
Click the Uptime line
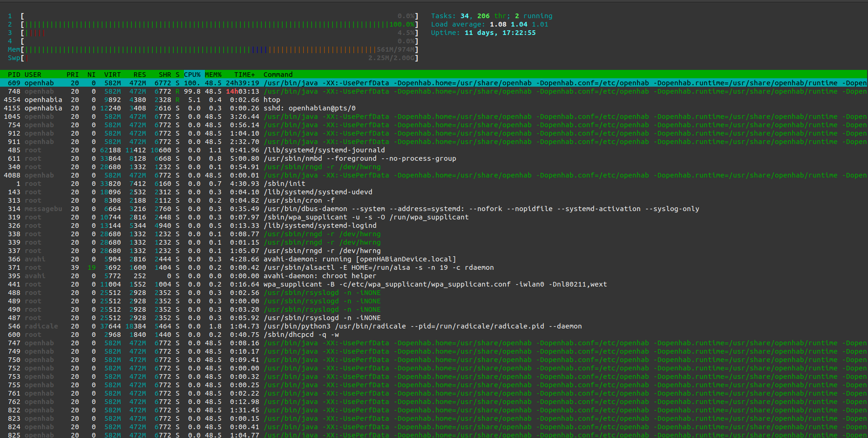click(x=483, y=33)
